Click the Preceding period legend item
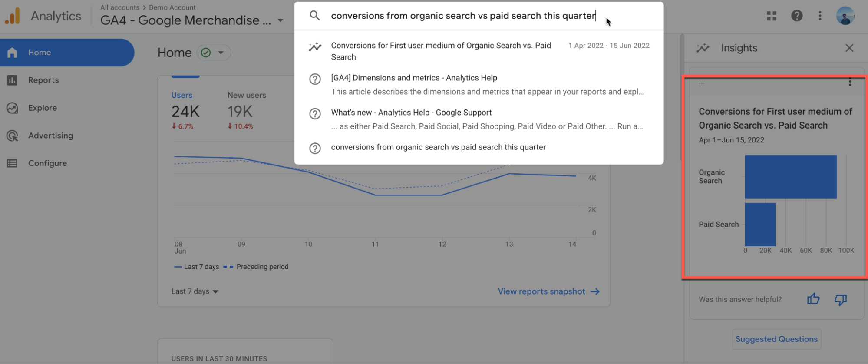Image resolution: width=868 pixels, height=364 pixels. pos(256,267)
